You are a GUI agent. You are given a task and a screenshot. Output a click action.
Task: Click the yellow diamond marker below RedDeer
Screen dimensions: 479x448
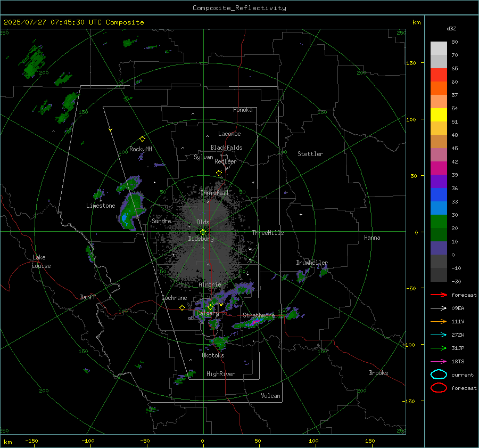(219, 173)
